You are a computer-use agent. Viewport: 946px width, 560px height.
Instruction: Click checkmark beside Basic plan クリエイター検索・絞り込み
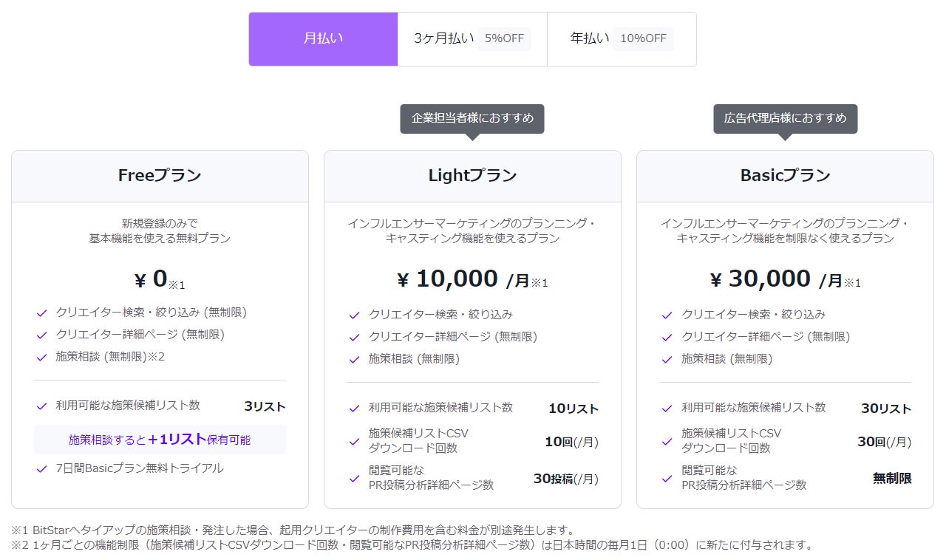point(667,315)
